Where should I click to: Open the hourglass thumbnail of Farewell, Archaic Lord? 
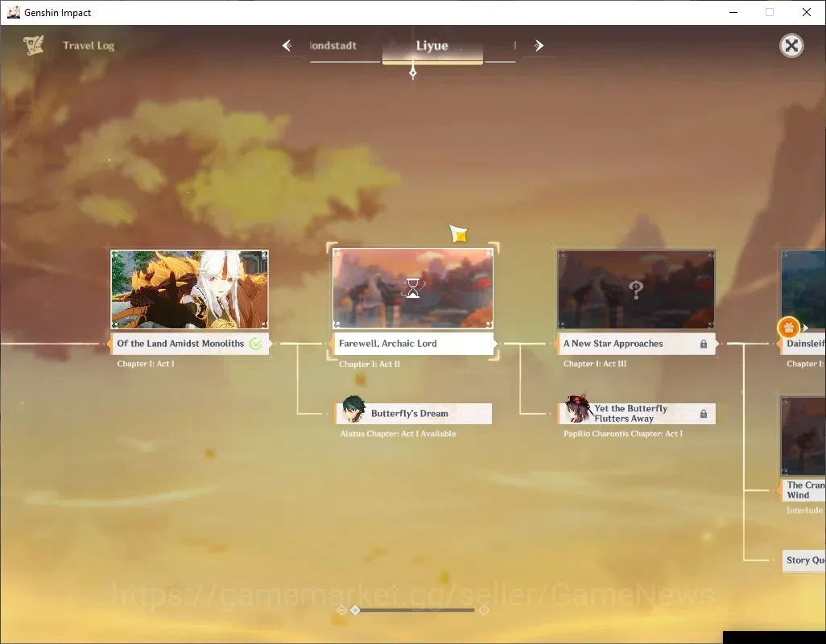click(413, 288)
